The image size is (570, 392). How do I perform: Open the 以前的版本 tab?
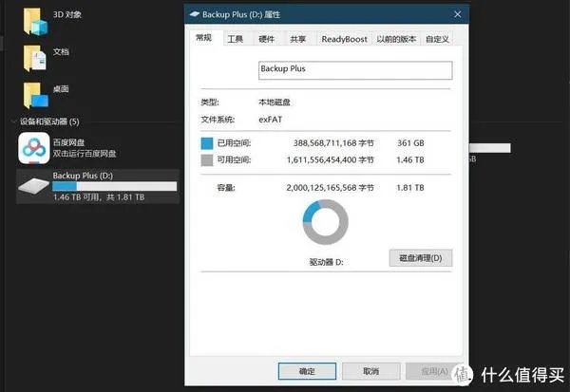click(x=396, y=39)
